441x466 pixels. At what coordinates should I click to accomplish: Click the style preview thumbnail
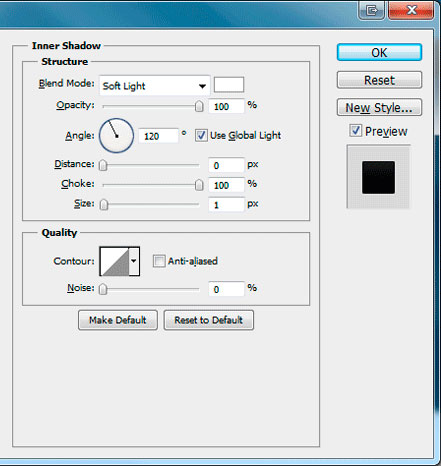pos(378,177)
